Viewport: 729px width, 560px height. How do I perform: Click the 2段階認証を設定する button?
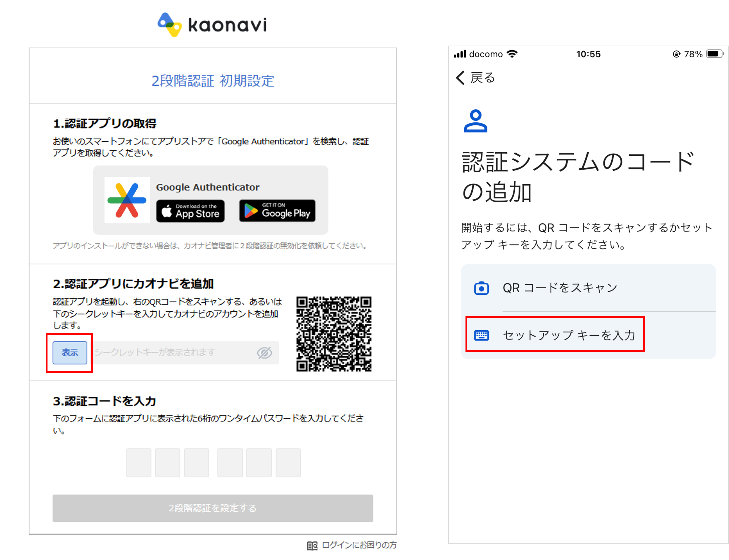tap(213, 508)
